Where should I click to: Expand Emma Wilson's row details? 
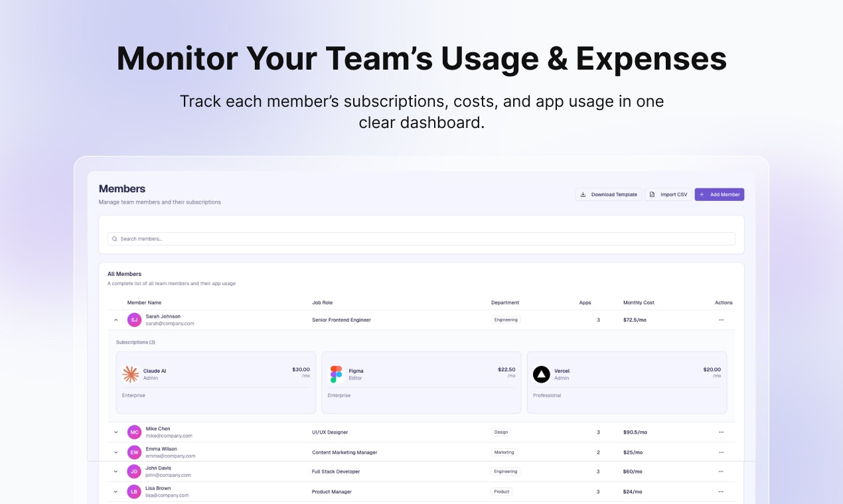click(x=115, y=452)
